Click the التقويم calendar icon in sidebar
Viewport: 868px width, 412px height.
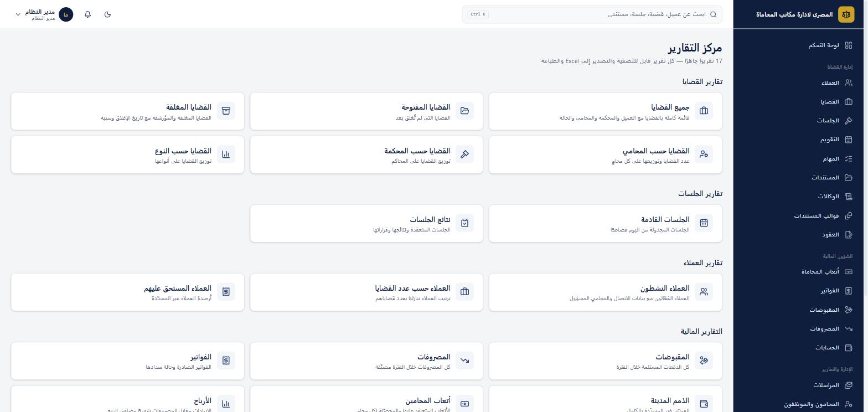pos(849,140)
